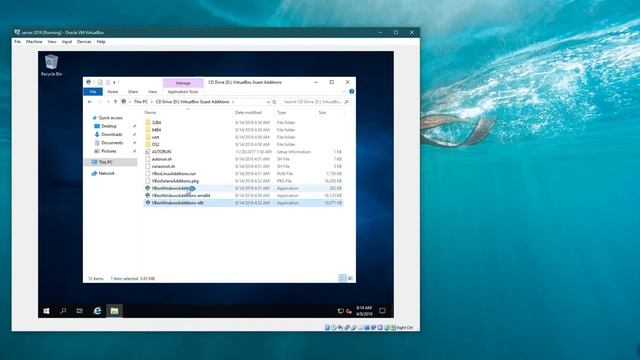Click the Explorer Forward arrow
Viewport: 640px width, 360px height.
point(100,102)
